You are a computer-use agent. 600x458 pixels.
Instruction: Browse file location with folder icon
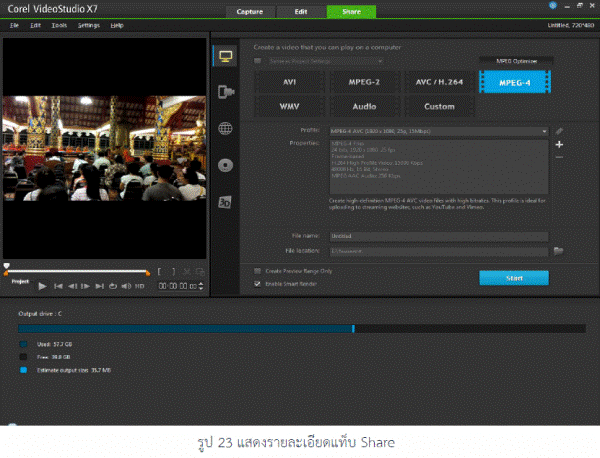pyautogui.click(x=558, y=251)
